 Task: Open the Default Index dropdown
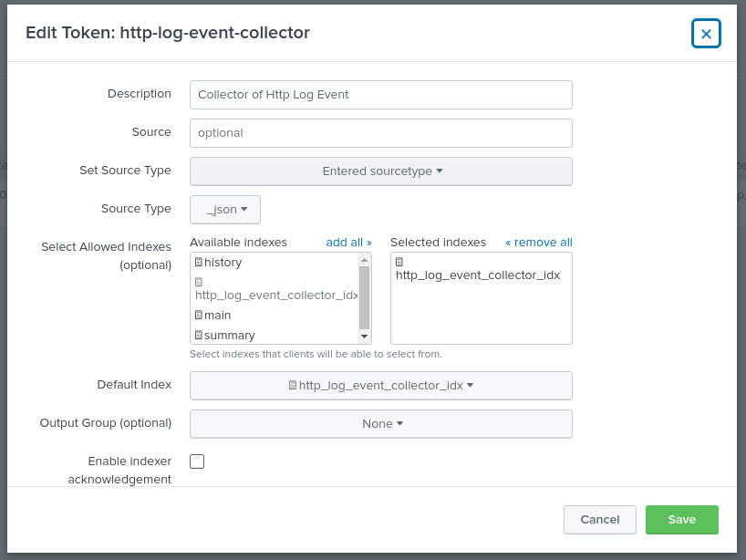(381, 386)
